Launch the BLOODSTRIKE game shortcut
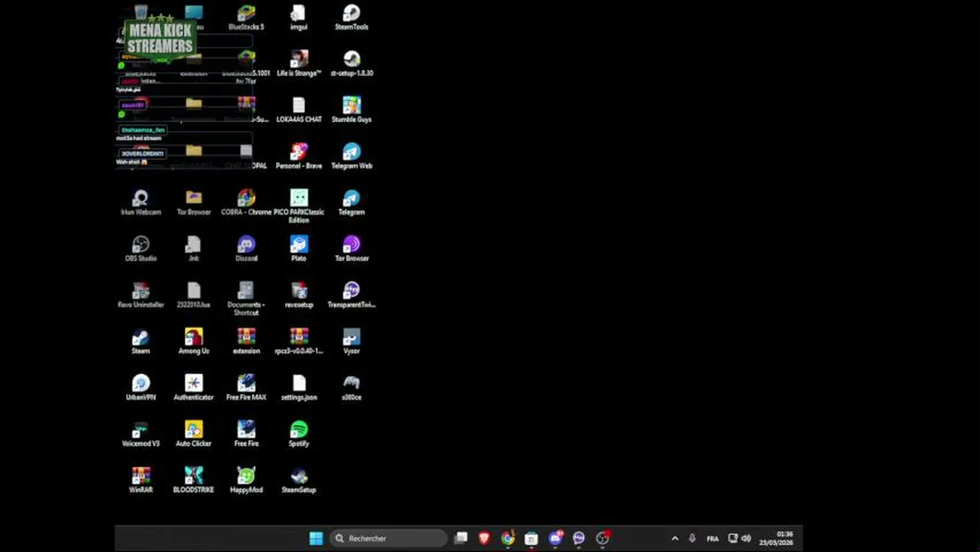The image size is (980, 552). click(193, 481)
